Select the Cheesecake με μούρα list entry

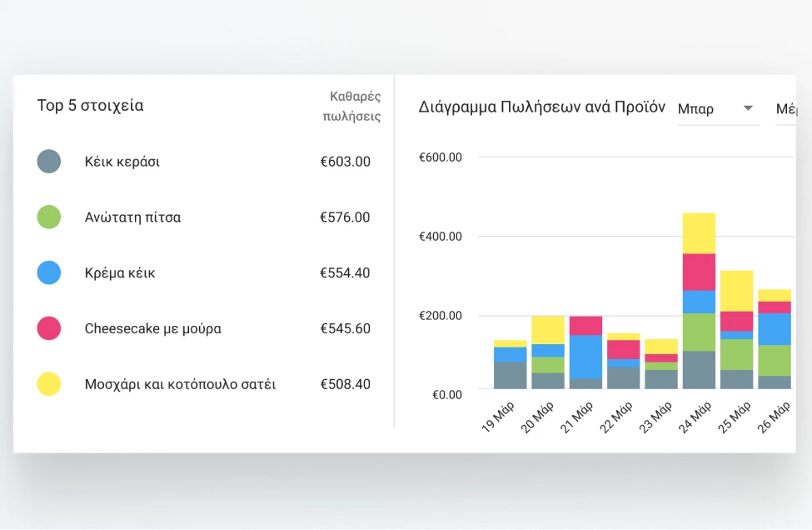[152, 328]
